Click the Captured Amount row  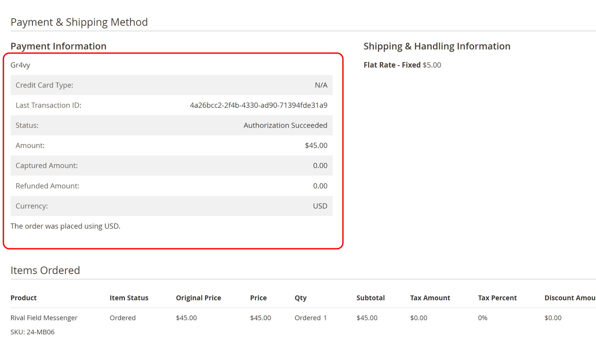[x=171, y=166]
